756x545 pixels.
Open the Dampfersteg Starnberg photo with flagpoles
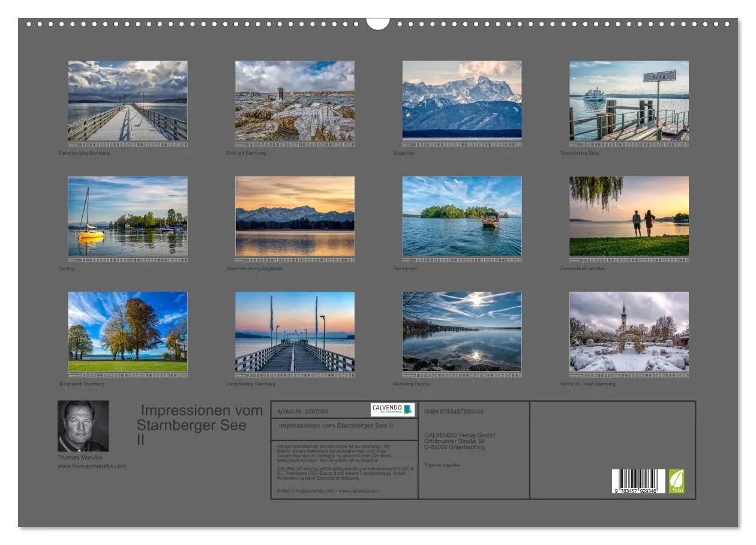coord(295,332)
